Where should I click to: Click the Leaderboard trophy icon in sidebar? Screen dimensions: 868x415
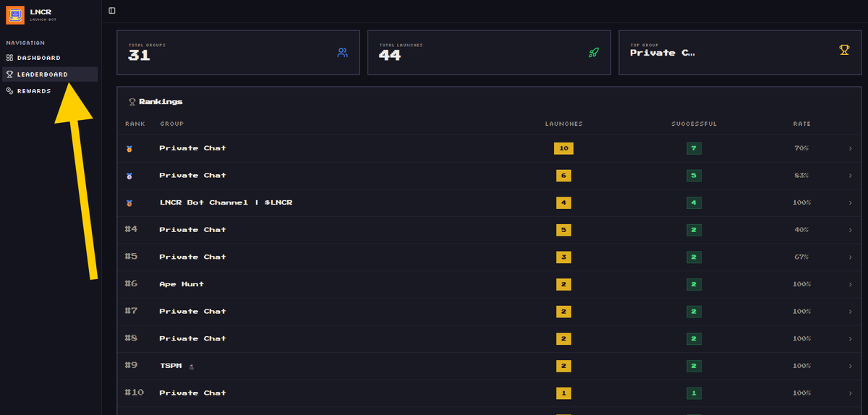10,74
